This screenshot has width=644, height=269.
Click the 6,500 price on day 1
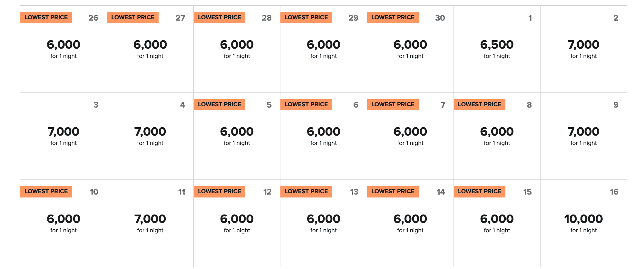(497, 45)
